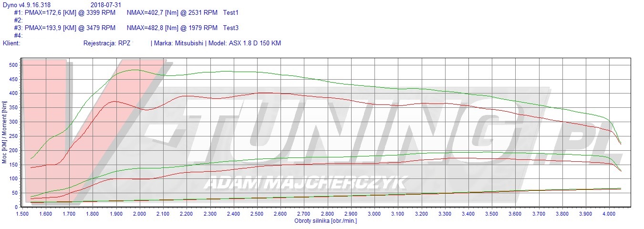Click the 500 tick label on the vertical axis

pos(13,65)
